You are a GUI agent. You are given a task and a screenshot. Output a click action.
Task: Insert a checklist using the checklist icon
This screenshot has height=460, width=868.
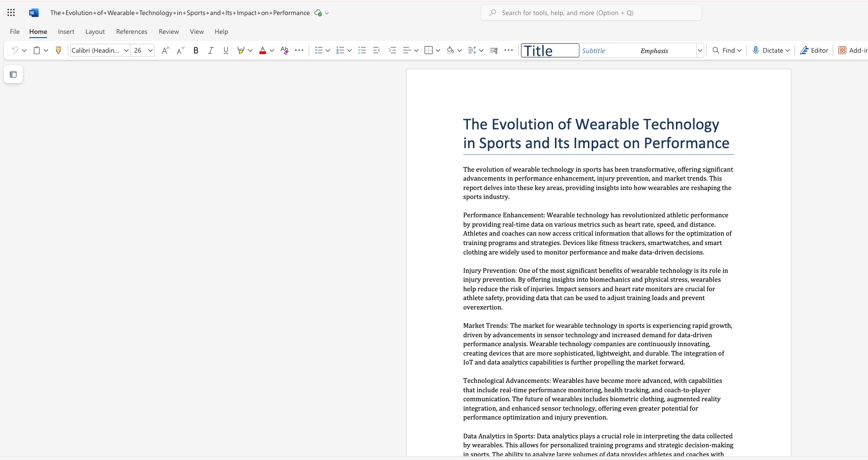point(362,50)
